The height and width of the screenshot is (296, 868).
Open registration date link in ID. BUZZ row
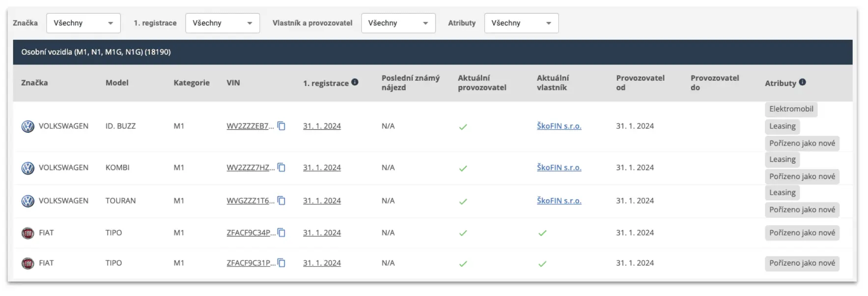click(322, 126)
